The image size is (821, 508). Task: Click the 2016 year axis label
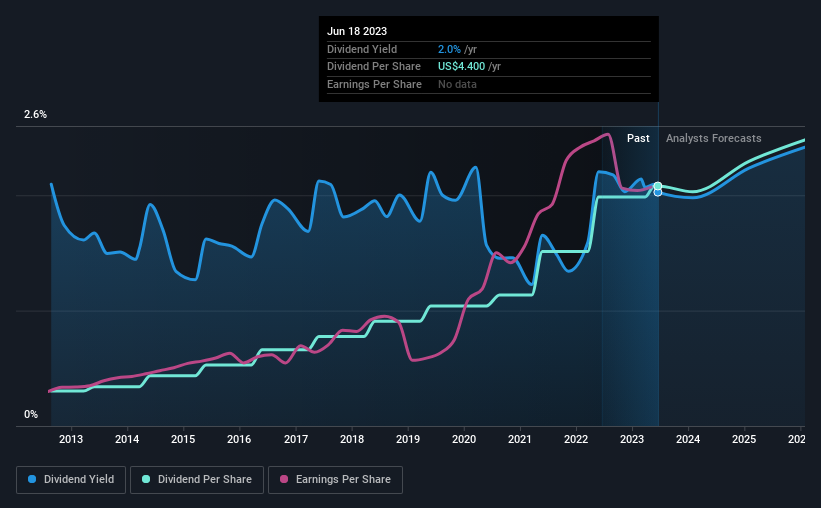239,439
